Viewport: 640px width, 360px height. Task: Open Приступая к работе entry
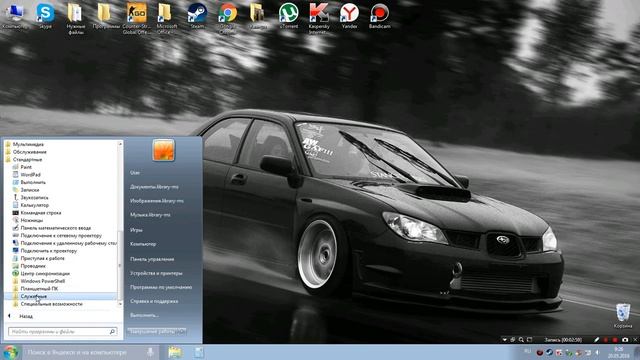pyautogui.click(x=42, y=258)
